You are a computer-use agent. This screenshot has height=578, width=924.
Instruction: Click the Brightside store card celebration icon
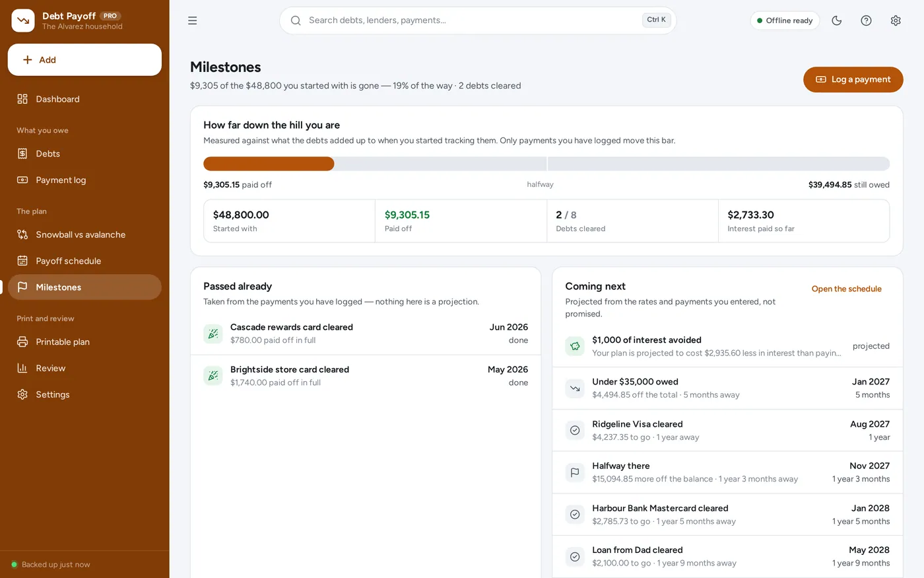[x=213, y=376]
